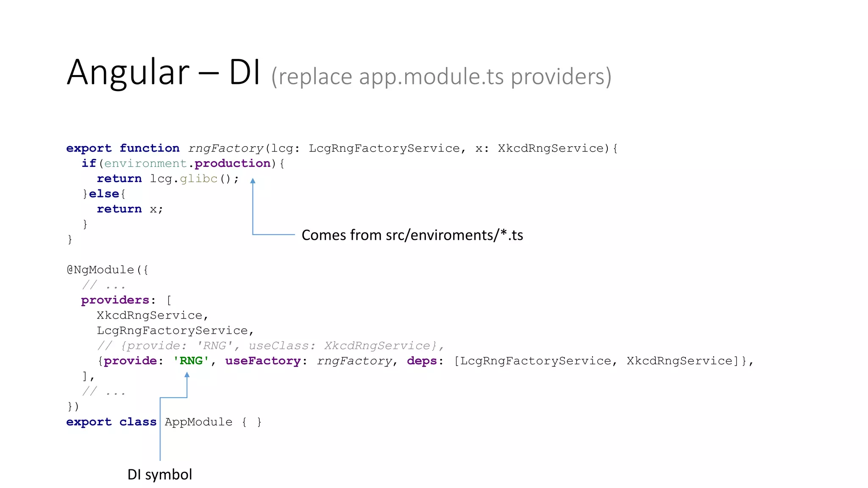868x488 pixels.
Task: Click the commented-out useClass provider line
Action: [x=270, y=346]
